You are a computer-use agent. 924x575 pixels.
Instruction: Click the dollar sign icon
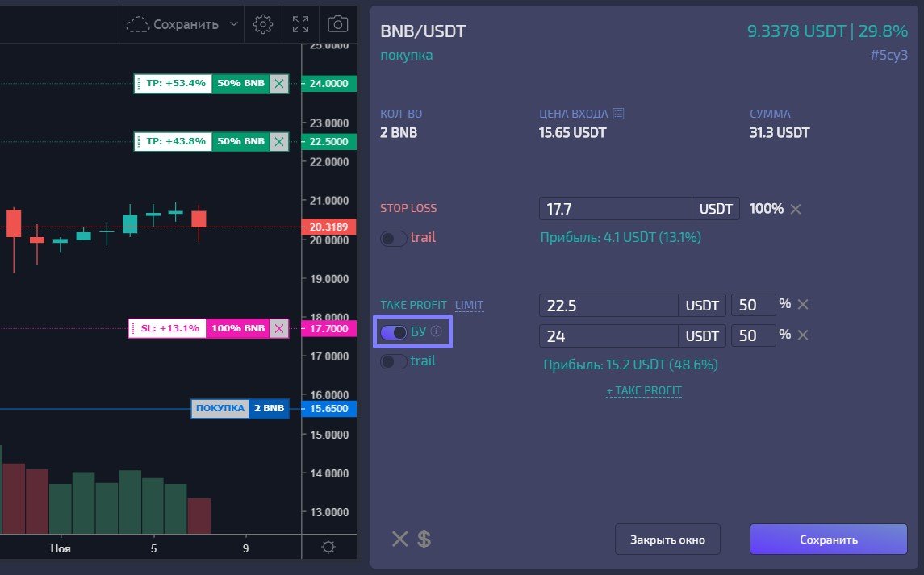(424, 539)
